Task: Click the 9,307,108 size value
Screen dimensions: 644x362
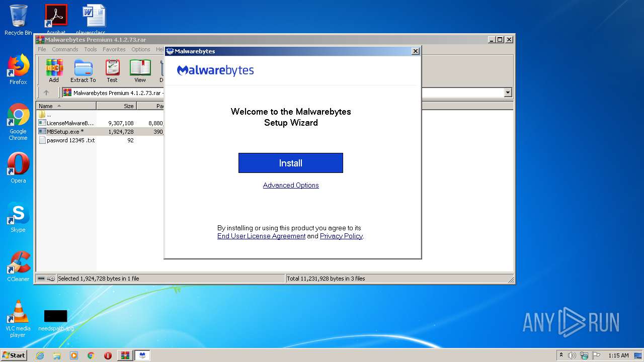Action: coord(121,123)
